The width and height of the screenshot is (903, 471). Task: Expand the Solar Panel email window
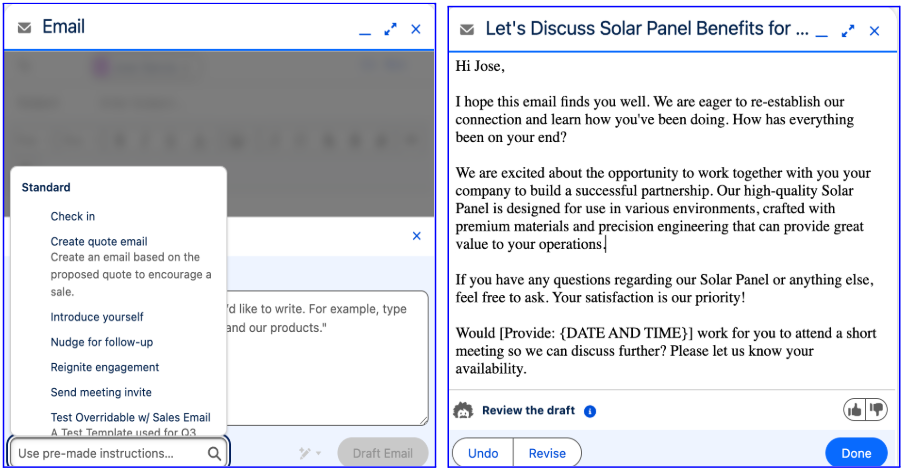pyautogui.click(x=848, y=31)
